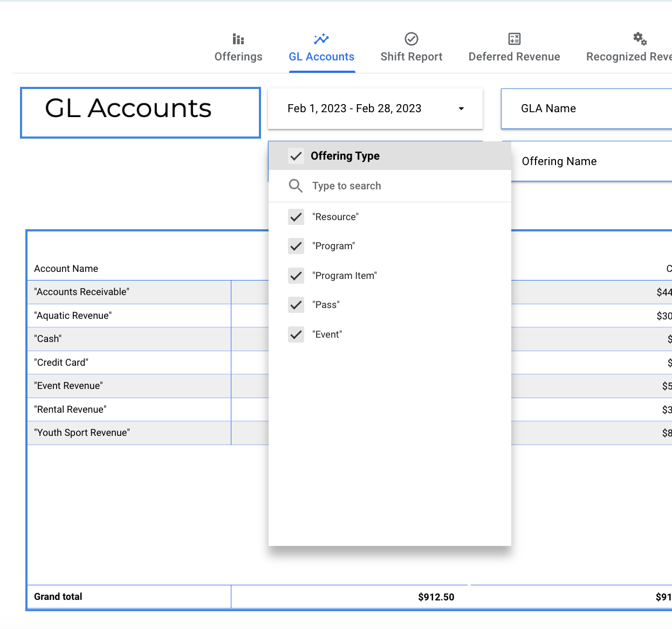Click the GL Accounts page title
The image size is (672, 629).
point(128,108)
